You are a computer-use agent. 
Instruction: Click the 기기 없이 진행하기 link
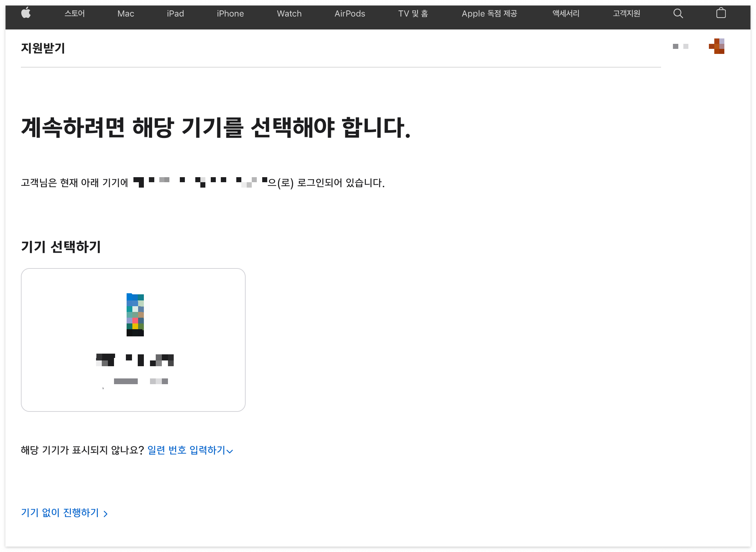60,512
